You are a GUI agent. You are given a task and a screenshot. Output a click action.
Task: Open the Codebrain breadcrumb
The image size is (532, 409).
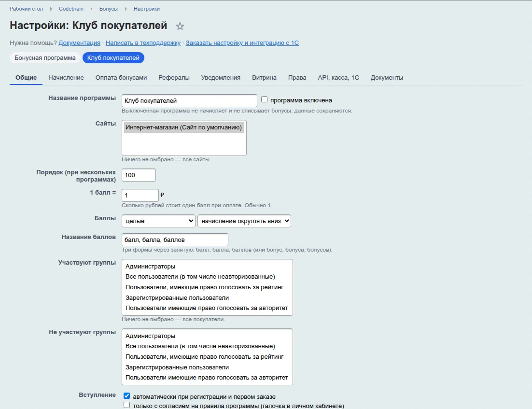[71, 9]
